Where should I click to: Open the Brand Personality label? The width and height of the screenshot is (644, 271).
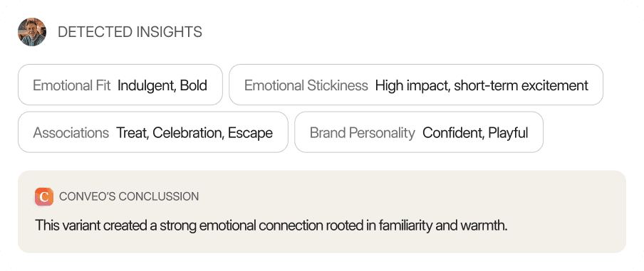tap(362, 133)
